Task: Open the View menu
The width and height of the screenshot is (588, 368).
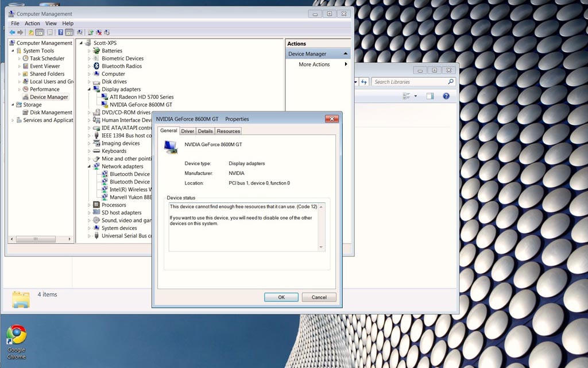Action: point(51,23)
